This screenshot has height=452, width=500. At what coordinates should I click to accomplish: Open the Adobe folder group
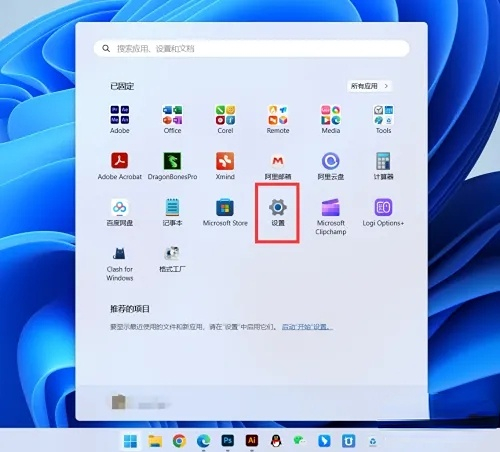[120, 119]
